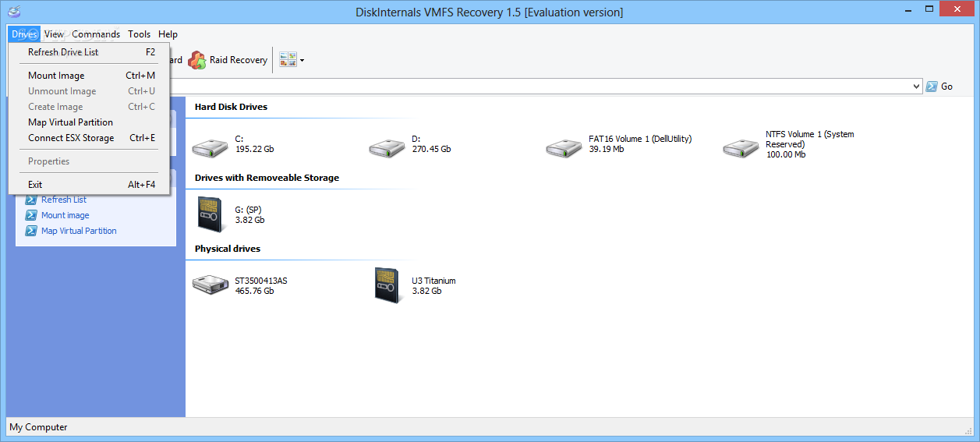Open the Commands menu
The height and width of the screenshot is (442, 980).
(96, 34)
